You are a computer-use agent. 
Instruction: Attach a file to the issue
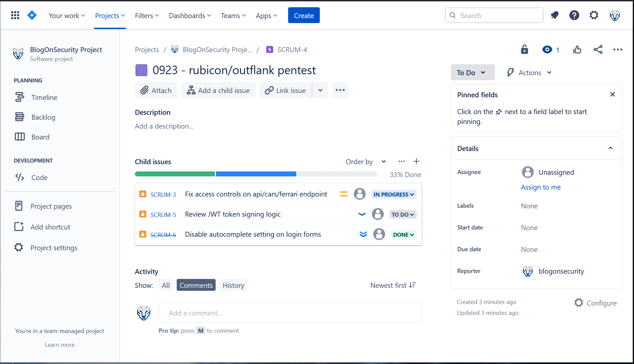[x=156, y=90]
